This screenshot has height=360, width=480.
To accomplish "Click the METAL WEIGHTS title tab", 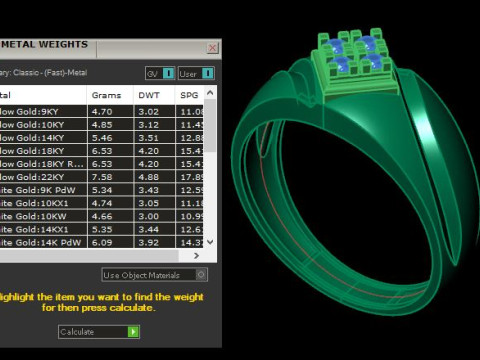I will pos(45,45).
